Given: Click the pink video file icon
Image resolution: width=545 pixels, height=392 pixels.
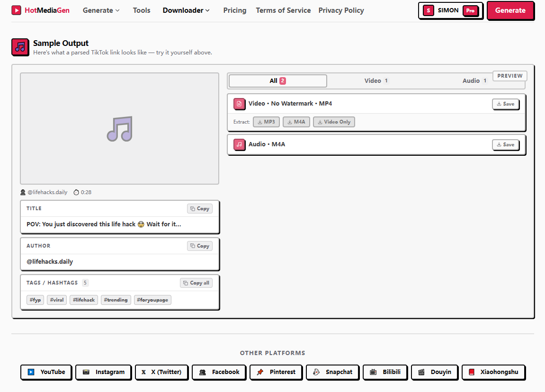Looking at the screenshot, I should pyautogui.click(x=239, y=104).
